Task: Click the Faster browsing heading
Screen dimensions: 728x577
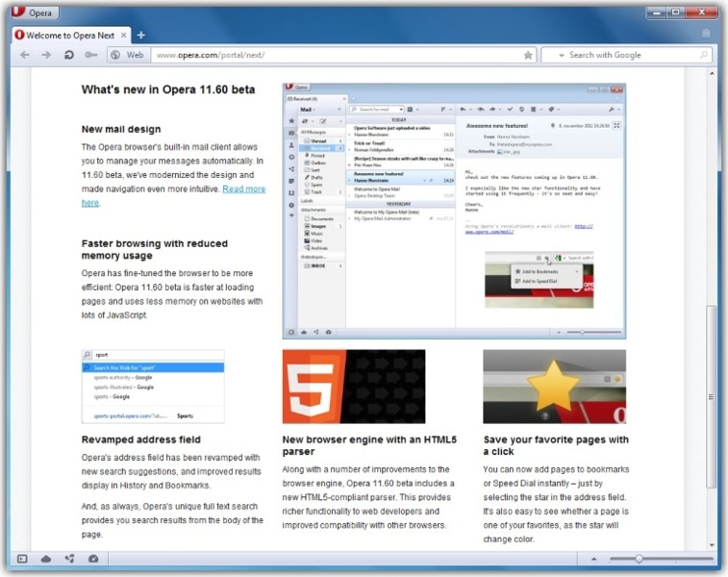Action: 155,250
